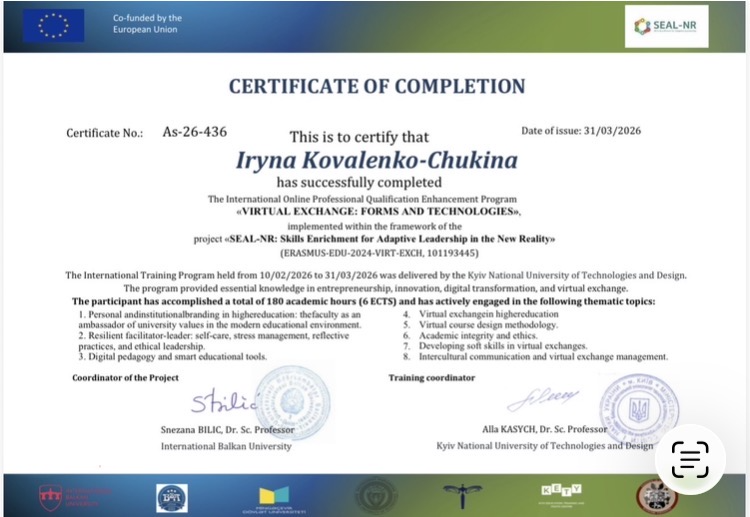750x517 pixels.
Task: Click 'Kyiv National University of Technologies and Design' affiliation
Action: coord(544,446)
